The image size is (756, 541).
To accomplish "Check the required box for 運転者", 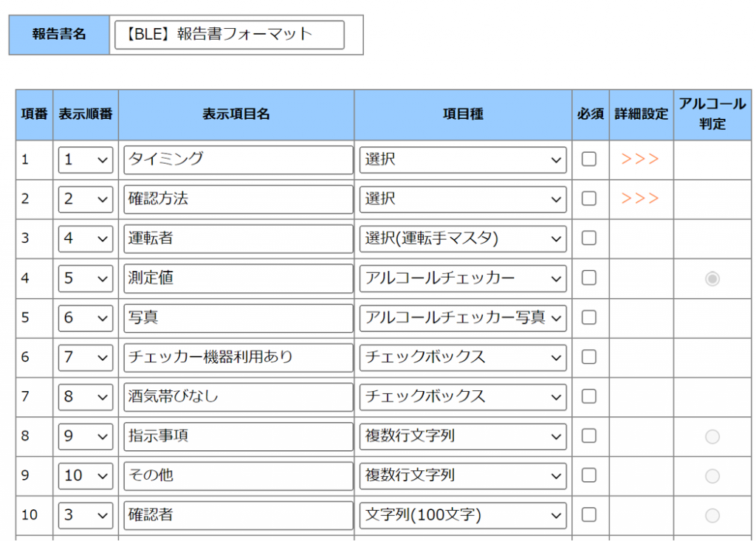I will pos(589,238).
